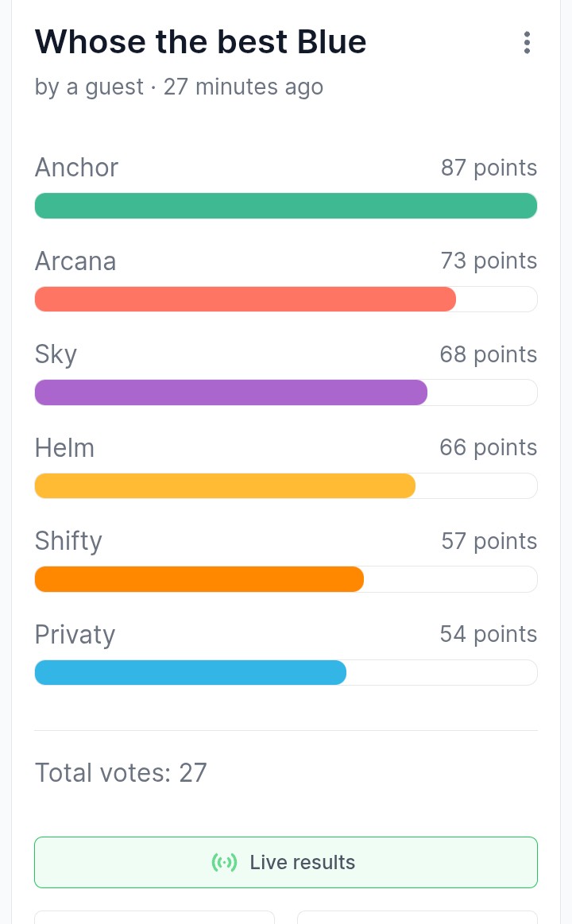Click the 87 points score text
This screenshot has width=572, height=924.
click(x=489, y=168)
